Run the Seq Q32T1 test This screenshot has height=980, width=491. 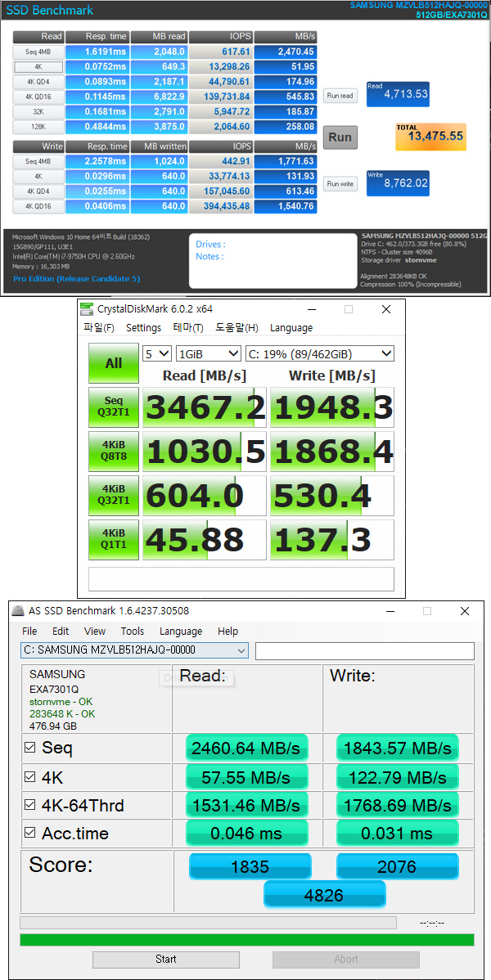click(113, 407)
